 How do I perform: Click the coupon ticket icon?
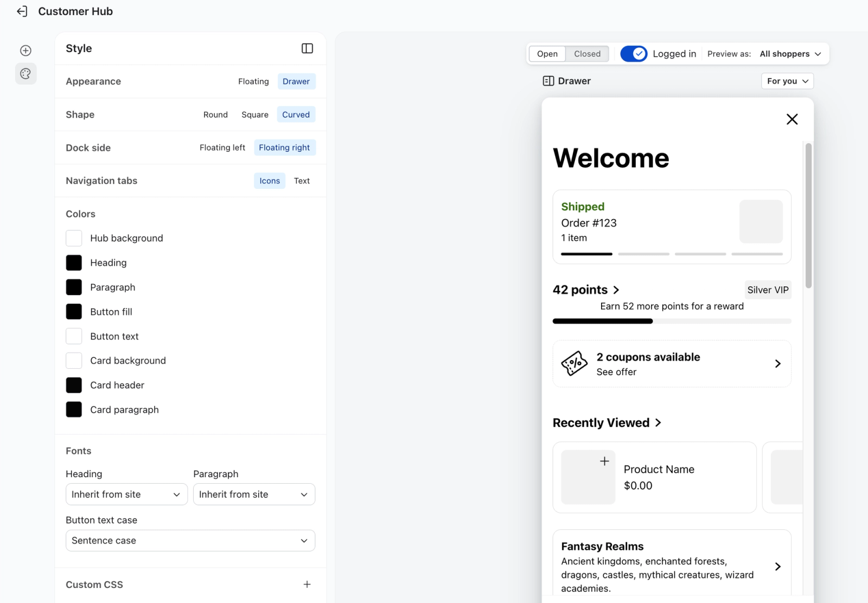pyautogui.click(x=574, y=363)
